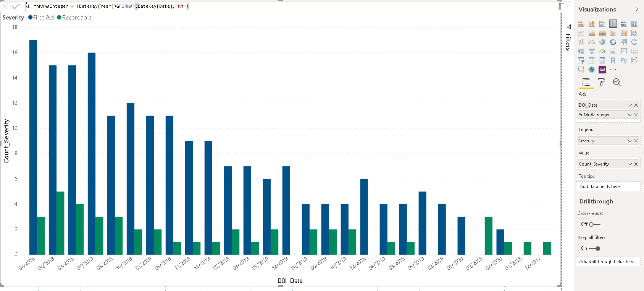644x291 pixels.
Task: Remove YnMnAsInteger field from Axis
Action: point(636,115)
